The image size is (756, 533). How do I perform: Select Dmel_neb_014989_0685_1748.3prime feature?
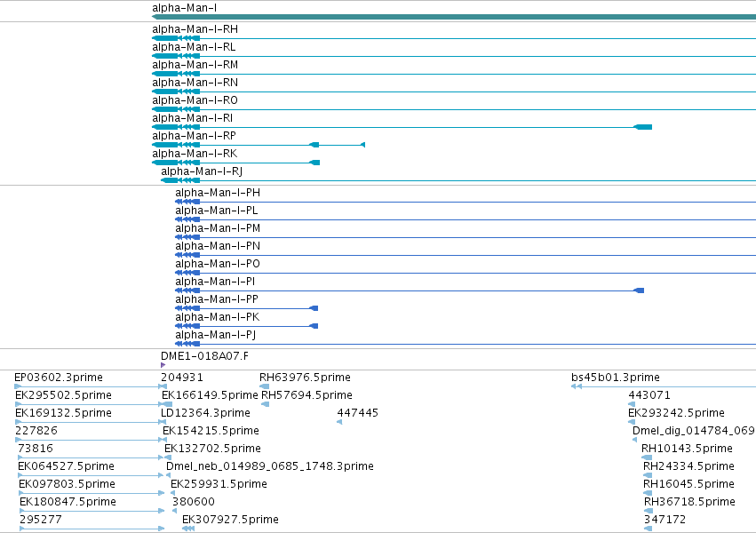[x=270, y=466]
